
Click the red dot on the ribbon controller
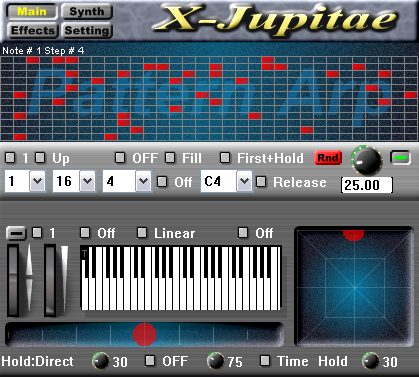[x=144, y=334]
